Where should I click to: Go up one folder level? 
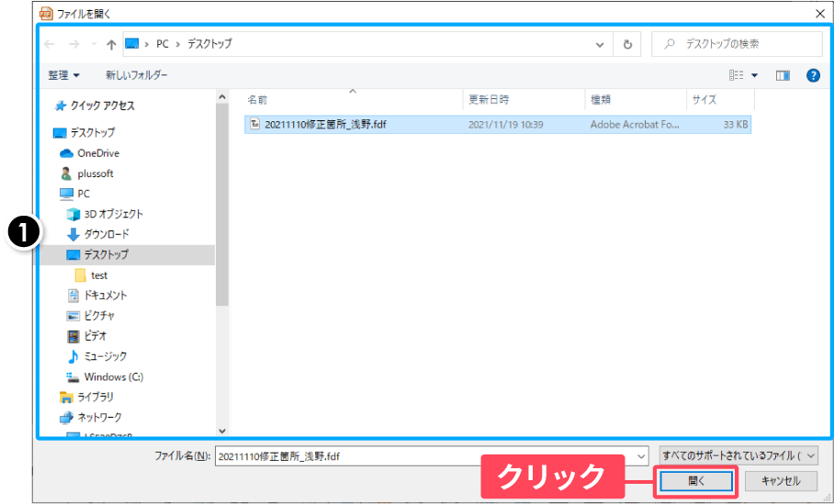click(x=110, y=45)
